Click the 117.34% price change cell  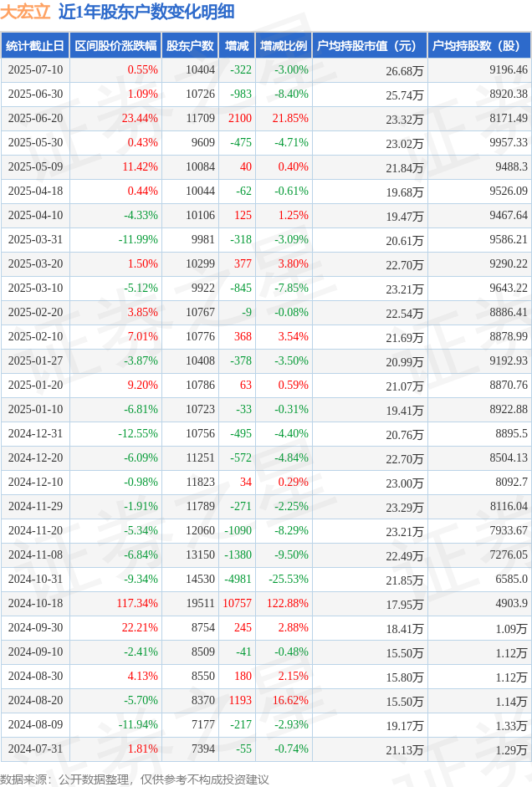[137, 603]
